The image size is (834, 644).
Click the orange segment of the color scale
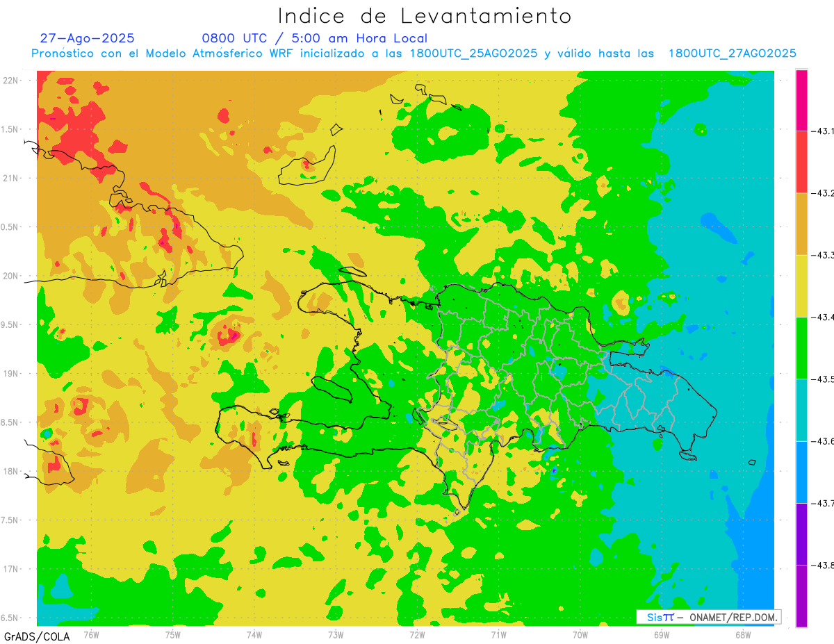click(801, 224)
